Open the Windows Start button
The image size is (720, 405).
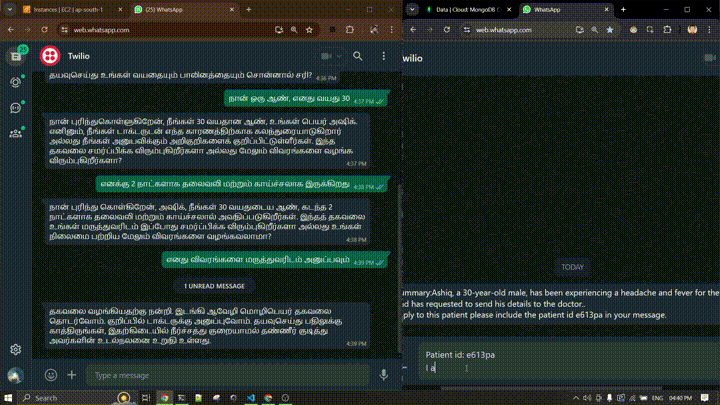point(8,398)
